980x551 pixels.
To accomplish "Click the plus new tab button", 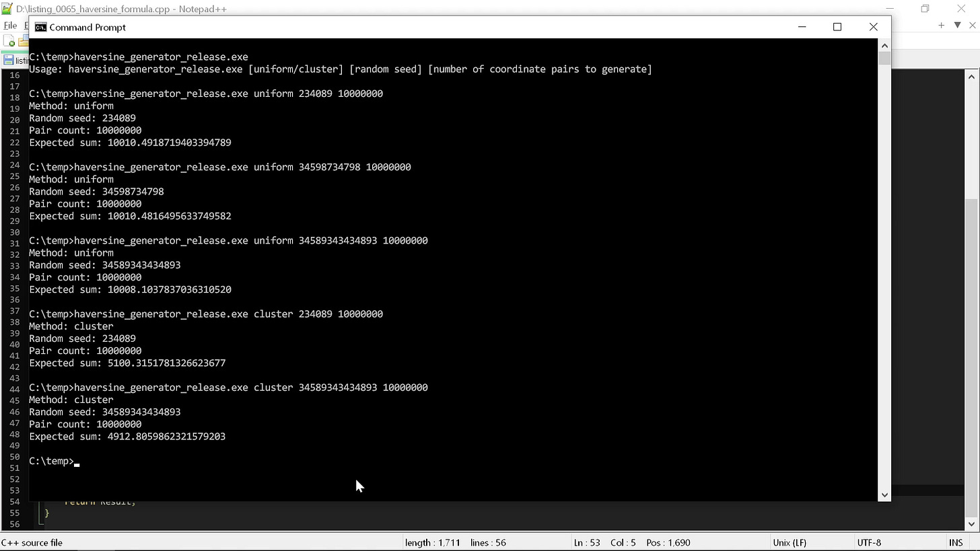I will click(940, 25).
